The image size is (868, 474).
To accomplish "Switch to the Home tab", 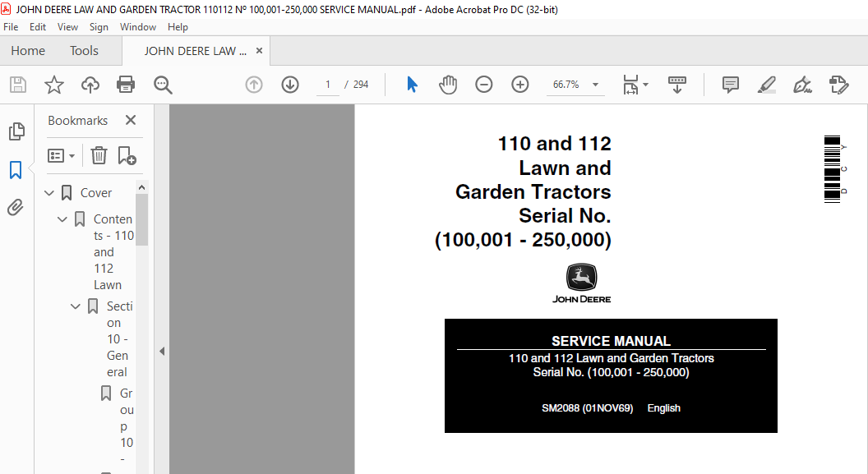I will (x=28, y=51).
